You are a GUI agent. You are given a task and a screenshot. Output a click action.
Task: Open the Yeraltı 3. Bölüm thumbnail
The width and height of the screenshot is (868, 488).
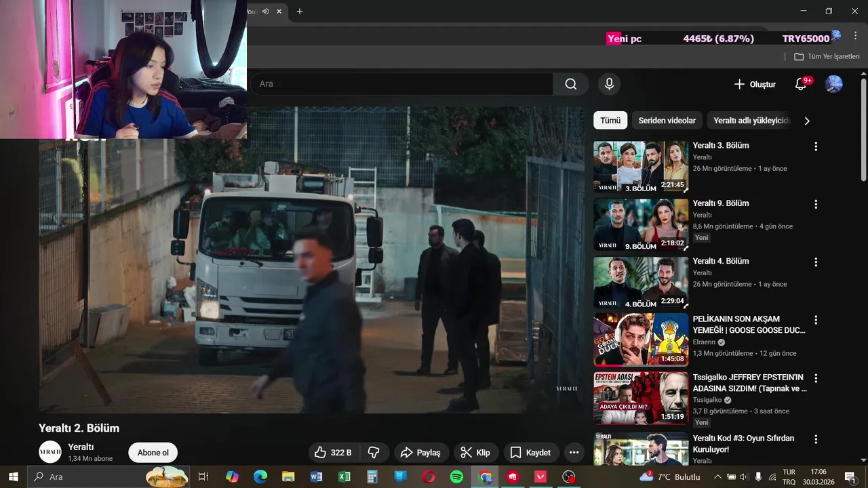point(641,167)
